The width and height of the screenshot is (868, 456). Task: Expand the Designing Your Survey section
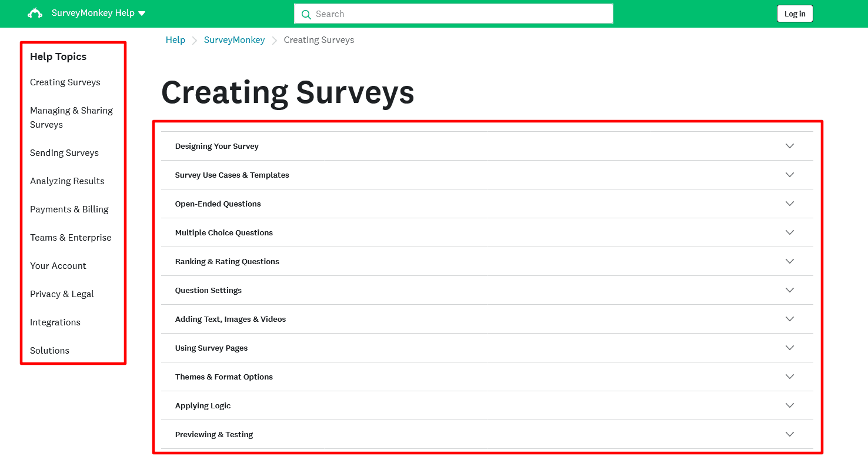[790, 145]
